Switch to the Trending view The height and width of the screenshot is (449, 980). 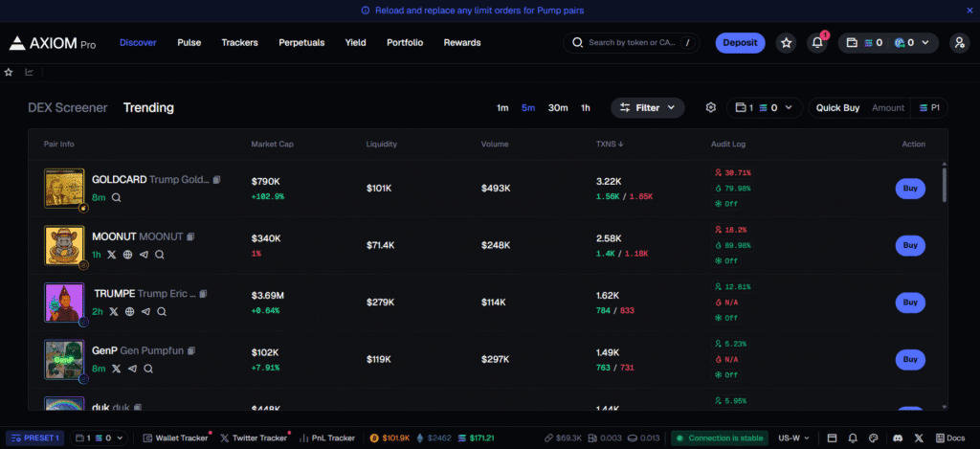click(148, 107)
